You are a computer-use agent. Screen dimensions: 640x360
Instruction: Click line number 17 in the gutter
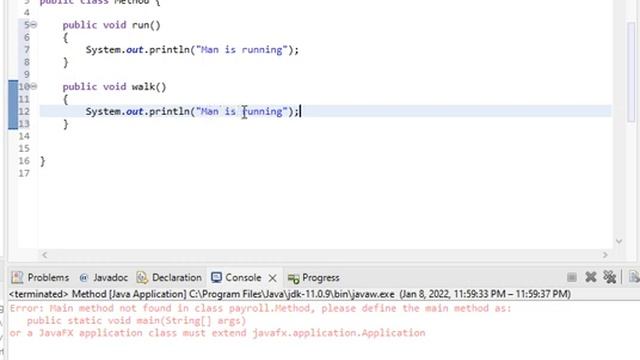tap(24, 173)
